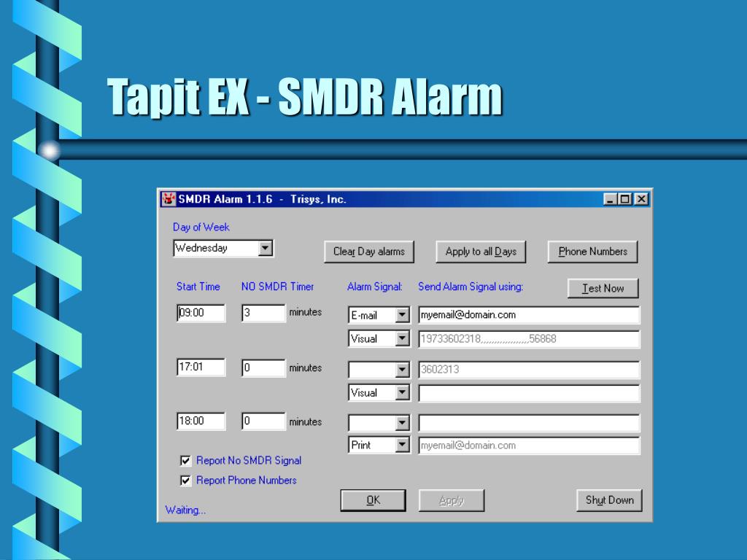747x560 pixels.
Task: Click the timer field next to 18:00
Action: [263, 421]
